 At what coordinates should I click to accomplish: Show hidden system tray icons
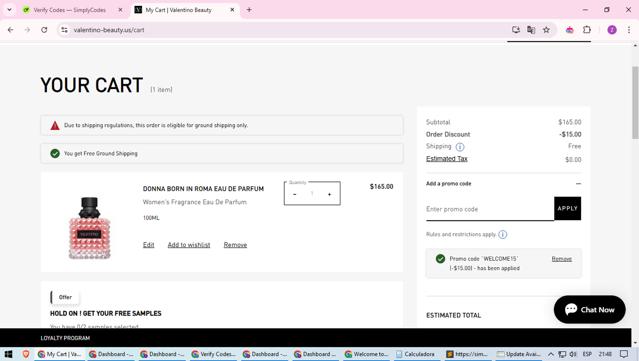pos(551,354)
